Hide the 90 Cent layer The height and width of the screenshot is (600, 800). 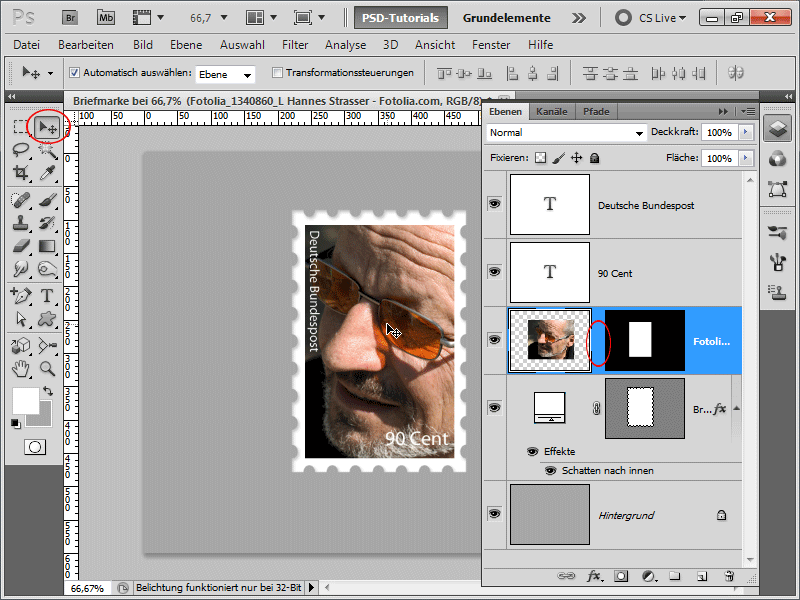click(494, 271)
